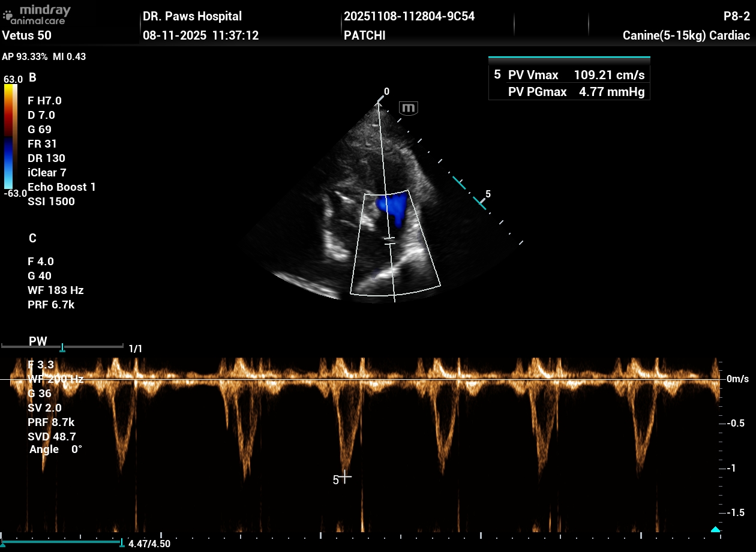Click the PW cine slider handle

point(62,348)
